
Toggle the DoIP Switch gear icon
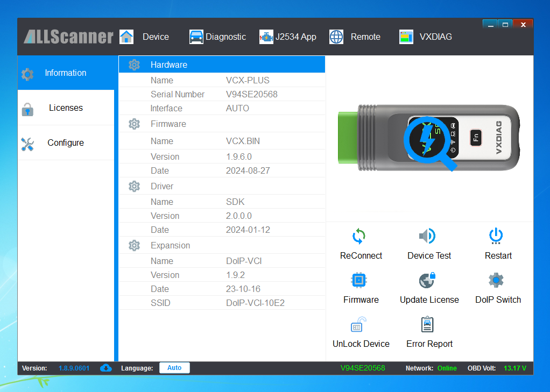496,281
